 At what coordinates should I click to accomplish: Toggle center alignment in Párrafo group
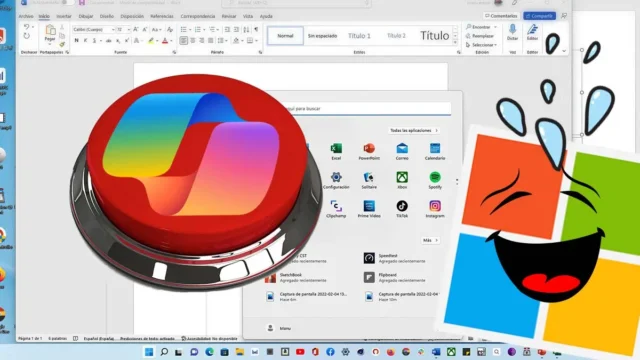[193, 40]
